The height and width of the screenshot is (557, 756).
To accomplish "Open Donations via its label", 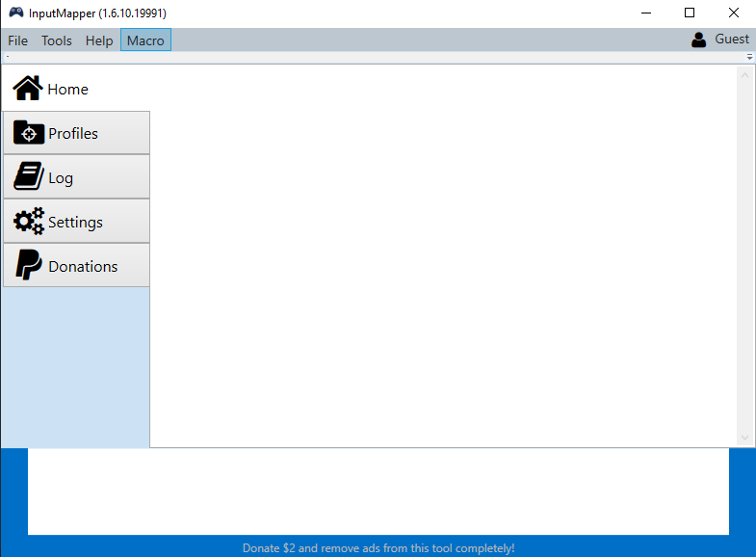I will point(83,267).
